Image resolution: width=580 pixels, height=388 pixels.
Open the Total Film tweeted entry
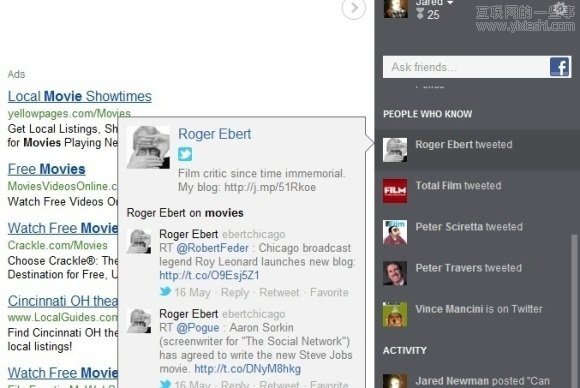pos(458,186)
